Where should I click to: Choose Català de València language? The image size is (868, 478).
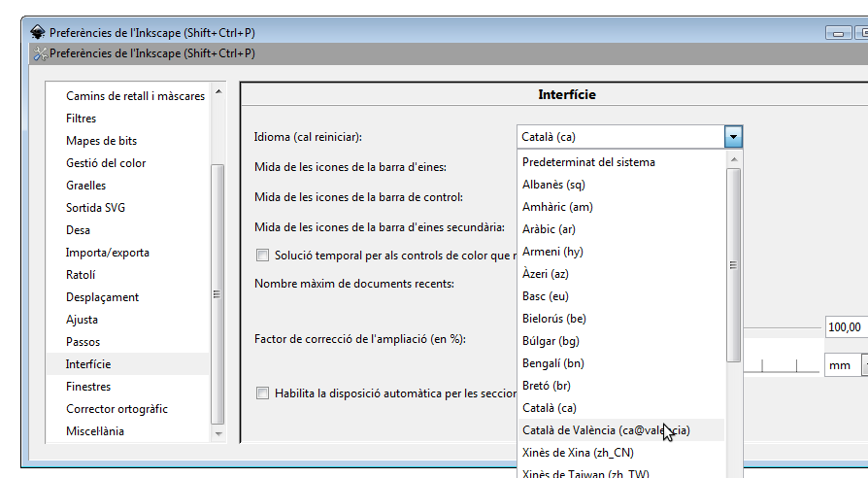click(x=621, y=430)
